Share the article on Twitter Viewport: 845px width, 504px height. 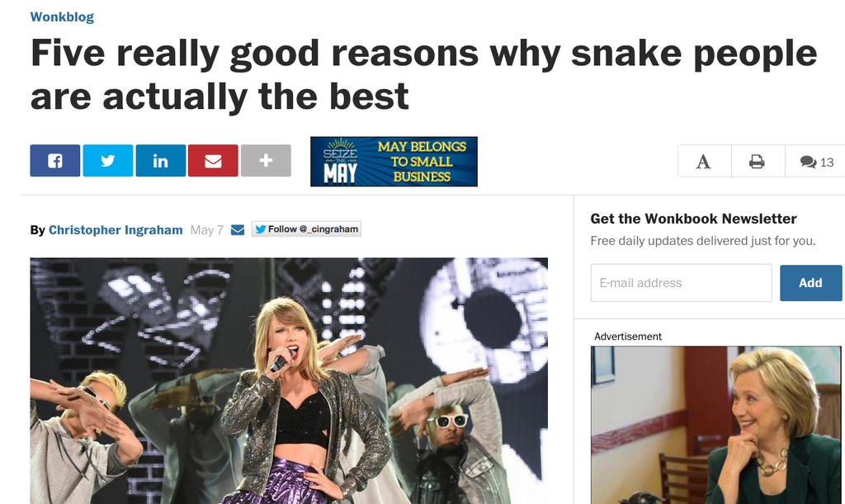click(x=108, y=161)
